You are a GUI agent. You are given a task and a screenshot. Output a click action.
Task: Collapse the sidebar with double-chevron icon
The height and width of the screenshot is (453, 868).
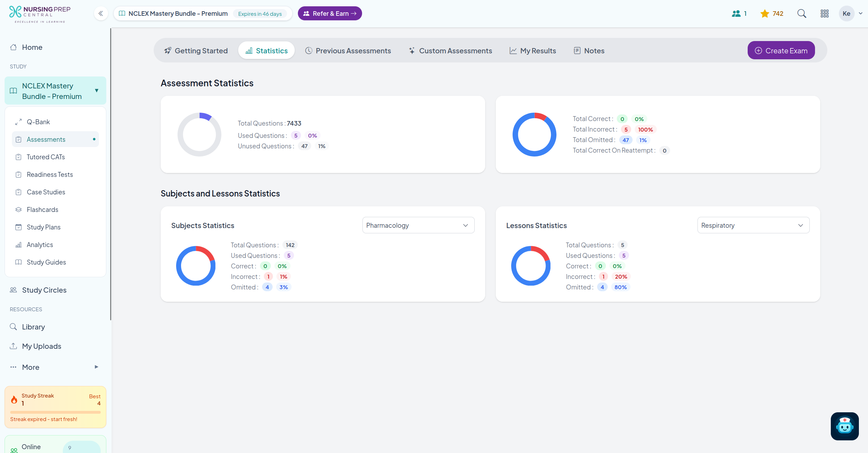pyautogui.click(x=101, y=14)
